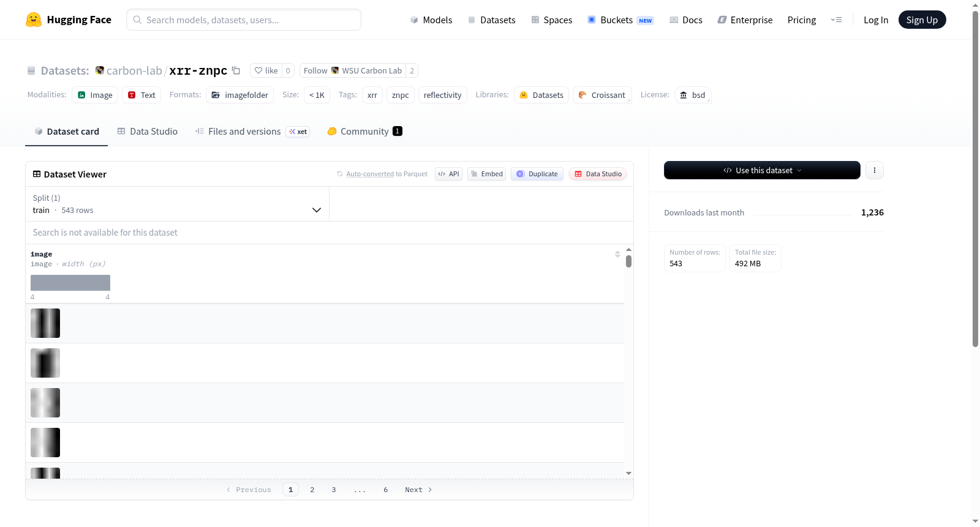The image size is (980, 527).
Task: Open the first image row thumbnail
Action: [x=45, y=323]
